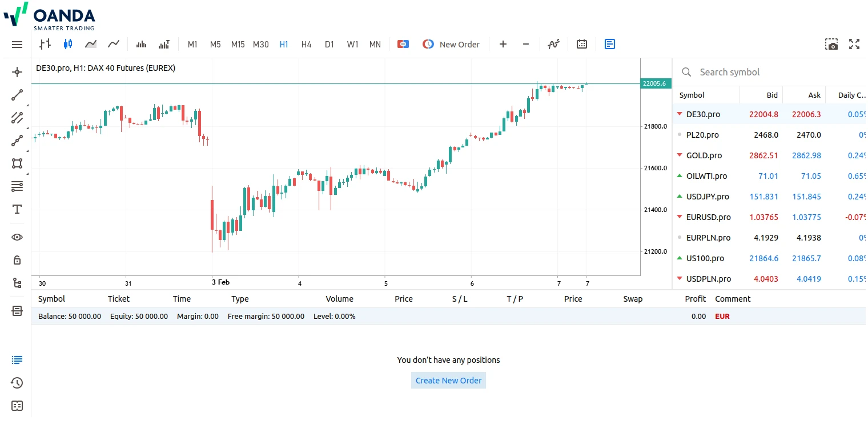The height and width of the screenshot is (432, 868).
Task: Sort market watch by Bid column
Action: 772,95
